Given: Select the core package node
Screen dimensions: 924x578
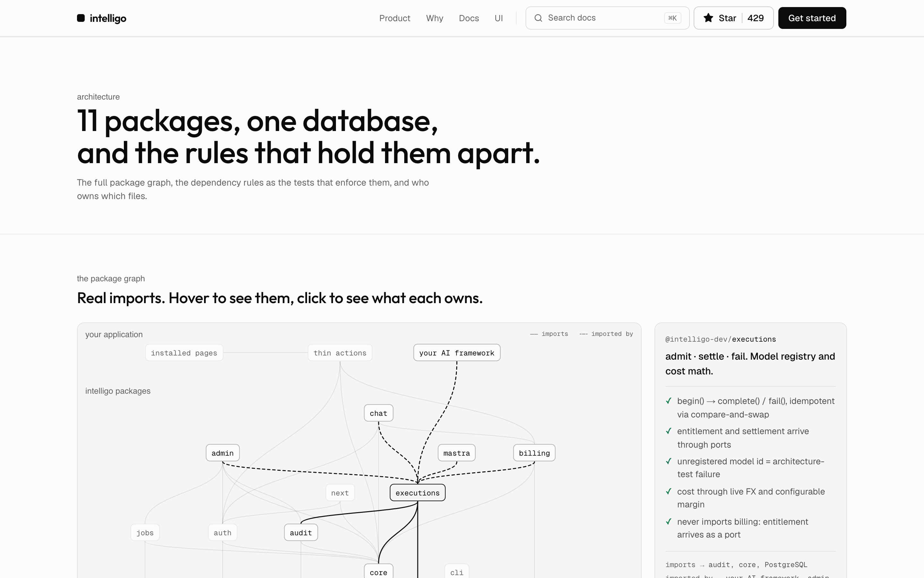Looking at the screenshot, I should [x=378, y=571].
